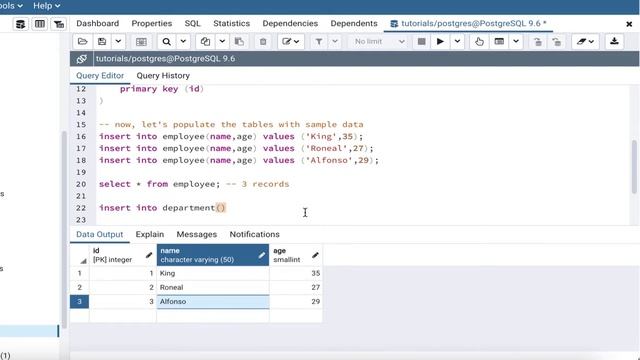Viewport: 640px width, 360px height.
Task: Execute the query with play button
Action: [440, 42]
